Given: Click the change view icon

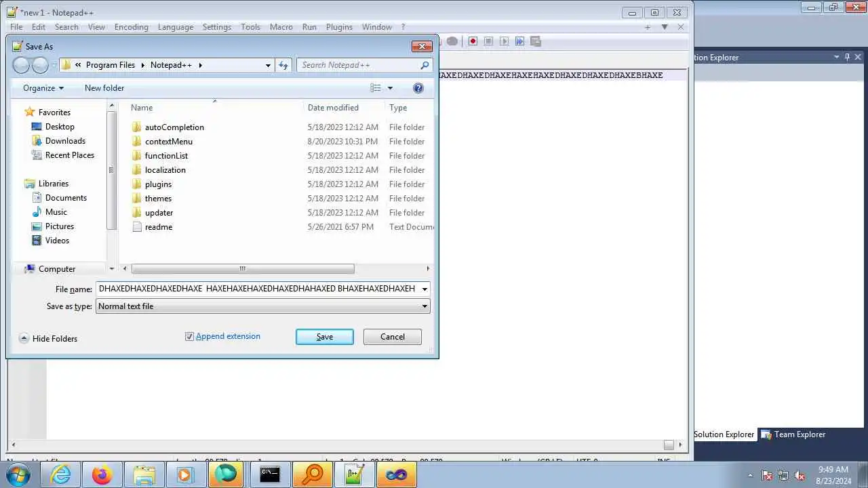Looking at the screenshot, I should (376, 88).
